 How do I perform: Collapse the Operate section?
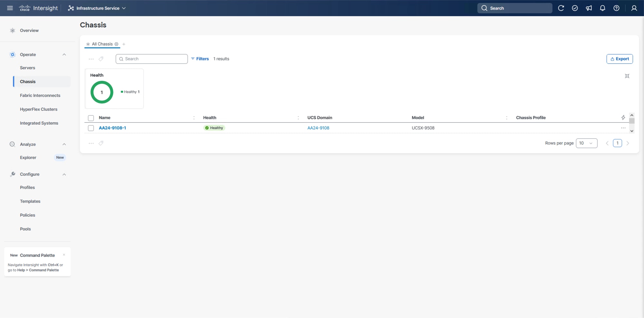tap(64, 55)
